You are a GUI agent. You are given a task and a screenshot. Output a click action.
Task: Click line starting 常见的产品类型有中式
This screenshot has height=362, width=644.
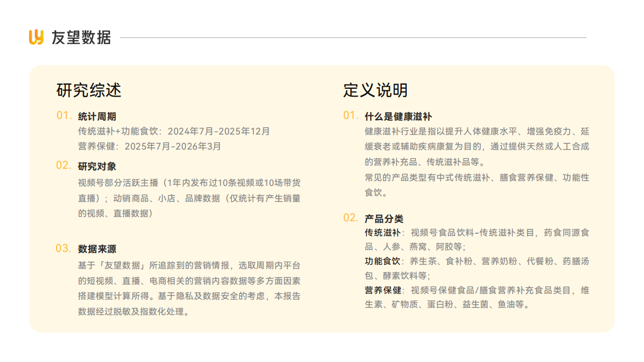pos(477,178)
